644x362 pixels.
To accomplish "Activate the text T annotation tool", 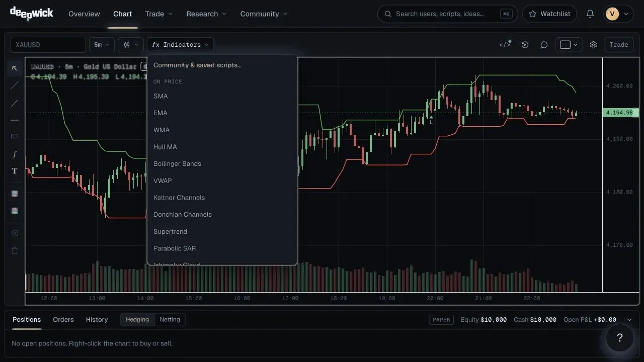I will pyautogui.click(x=15, y=171).
